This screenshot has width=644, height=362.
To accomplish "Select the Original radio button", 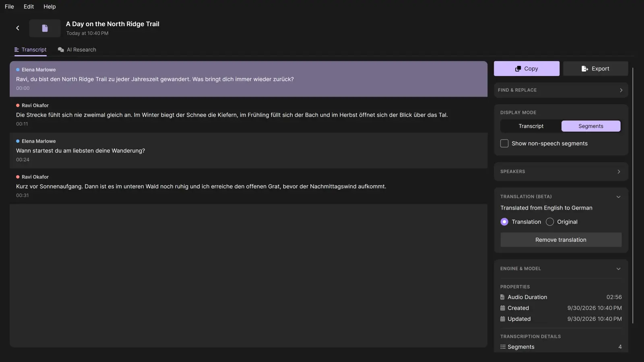I will (550, 222).
